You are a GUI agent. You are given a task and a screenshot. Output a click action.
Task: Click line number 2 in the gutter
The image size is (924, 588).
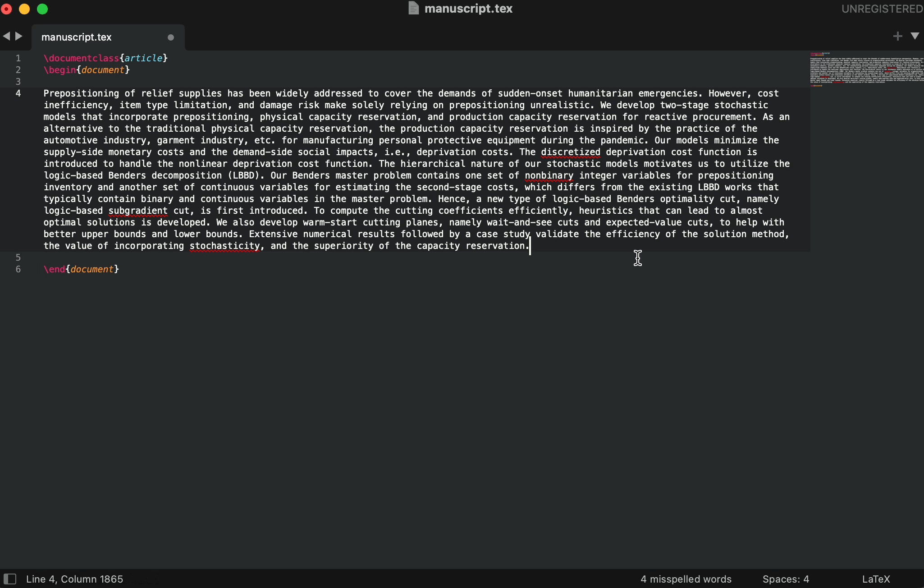(18, 70)
